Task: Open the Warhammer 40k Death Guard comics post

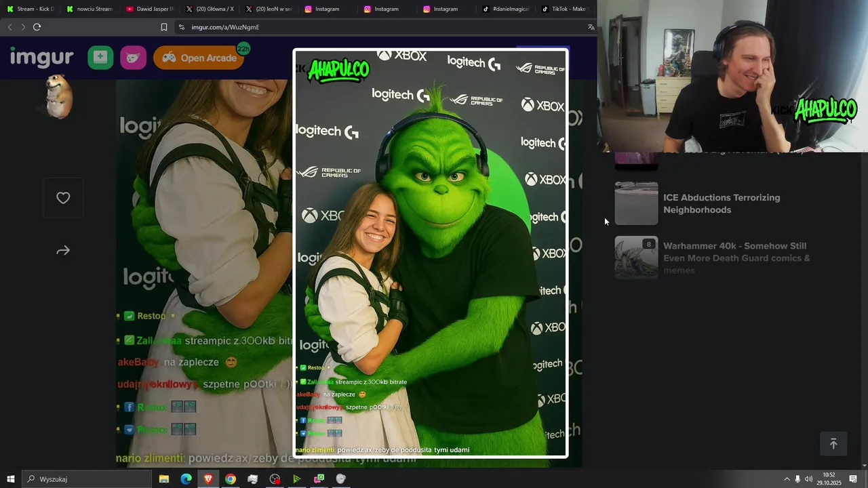Action: (736, 258)
